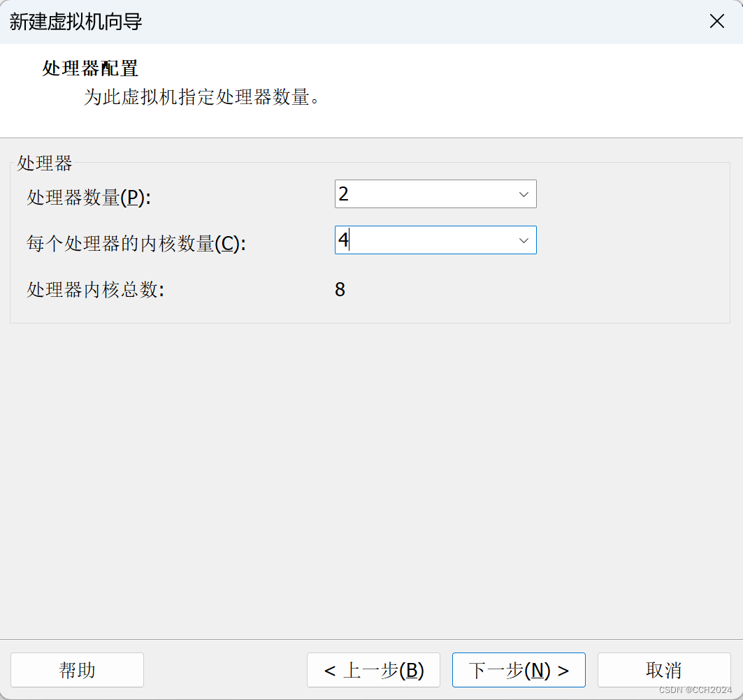The image size is (743, 700).
Task: Expand the 每个处理器的内核数量 dropdown arrow
Action: coord(523,240)
